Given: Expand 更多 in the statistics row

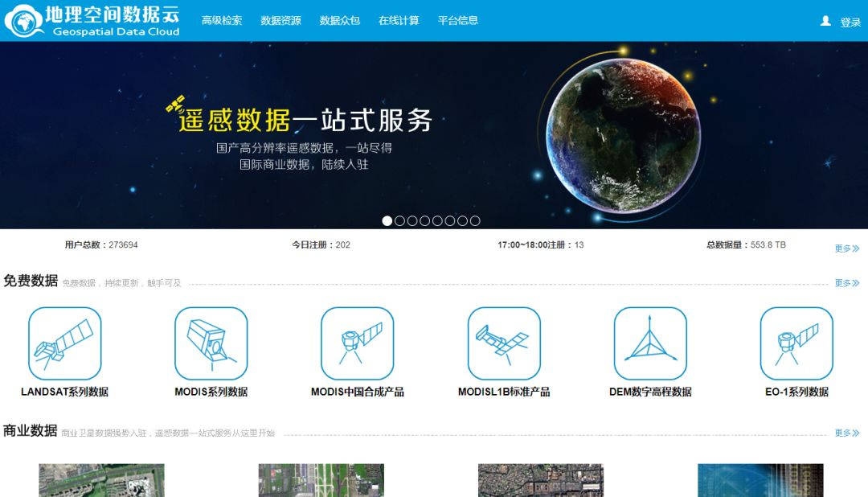Looking at the screenshot, I should [847, 249].
